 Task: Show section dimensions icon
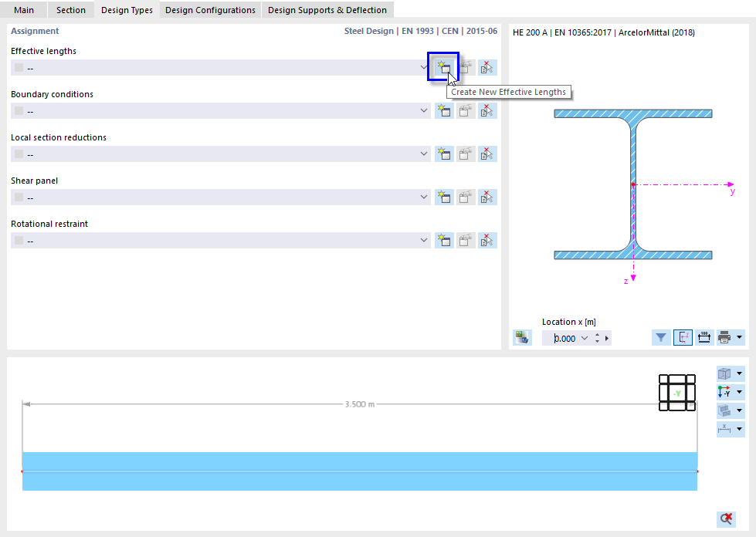click(704, 338)
